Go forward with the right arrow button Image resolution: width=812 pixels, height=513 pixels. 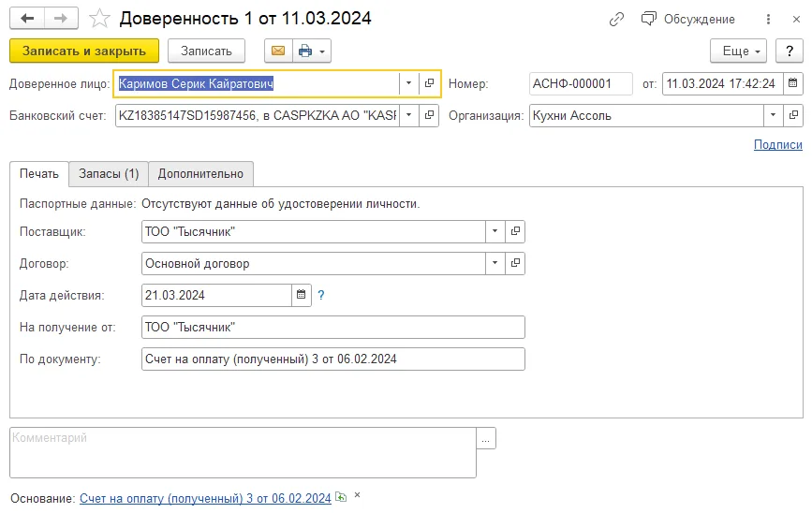tap(61, 19)
